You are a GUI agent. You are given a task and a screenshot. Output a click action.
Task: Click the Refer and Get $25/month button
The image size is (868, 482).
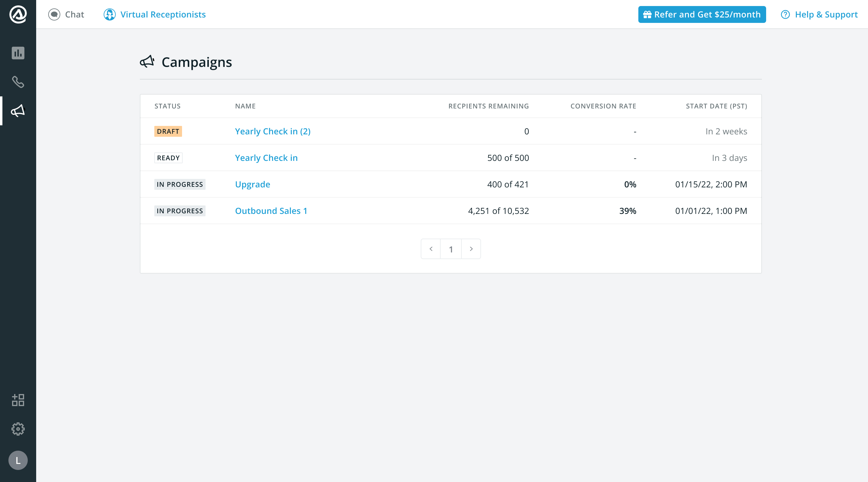[702, 14]
